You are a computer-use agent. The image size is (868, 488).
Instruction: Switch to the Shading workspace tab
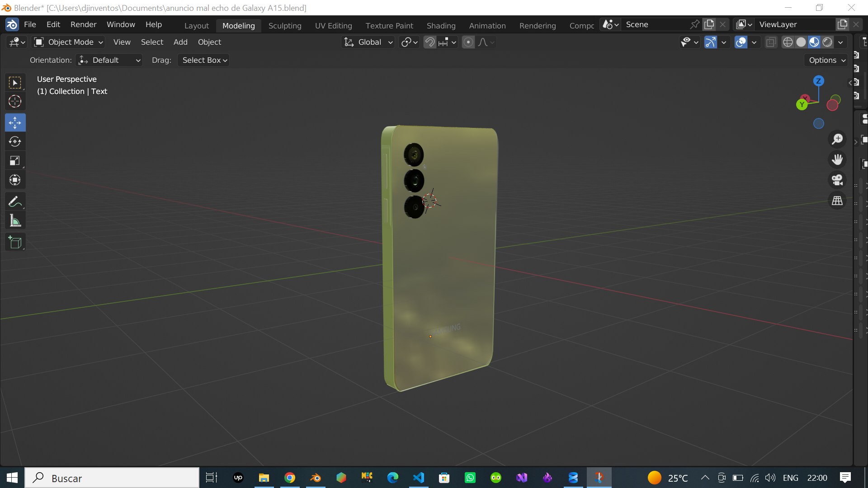click(441, 26)
